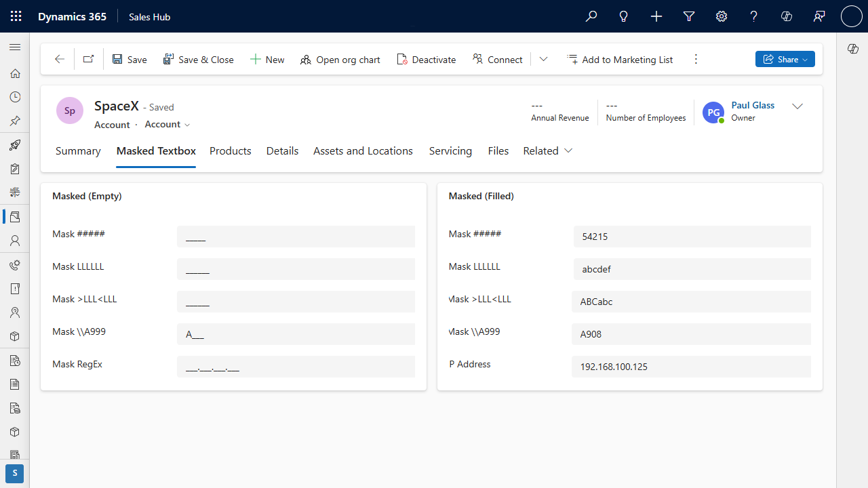Click the rocket icon in sidebar
This screenshot has height=488, width=868.
[15, 145]
